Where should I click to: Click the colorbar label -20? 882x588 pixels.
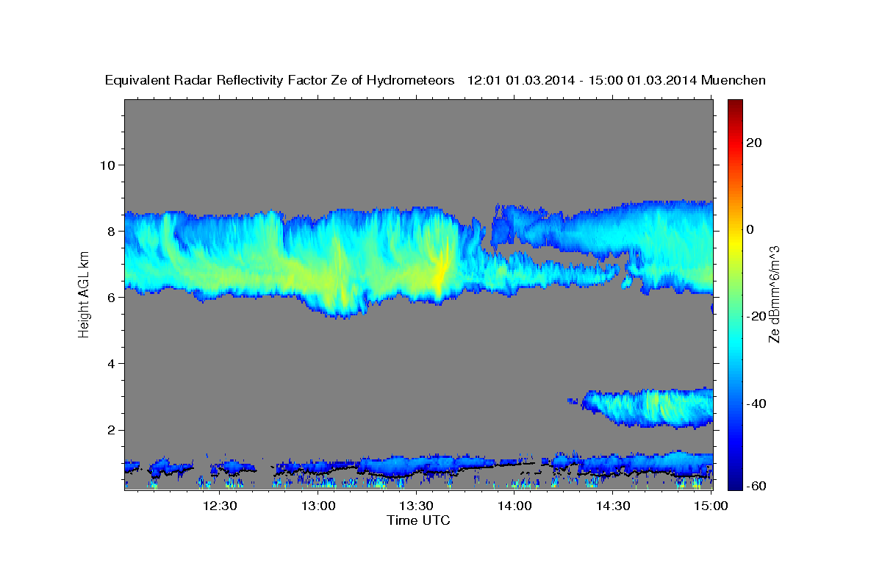756,316
